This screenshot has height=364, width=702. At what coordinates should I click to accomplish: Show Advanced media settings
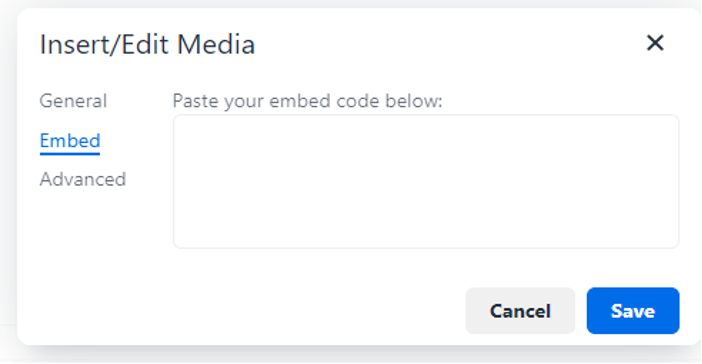83,179
